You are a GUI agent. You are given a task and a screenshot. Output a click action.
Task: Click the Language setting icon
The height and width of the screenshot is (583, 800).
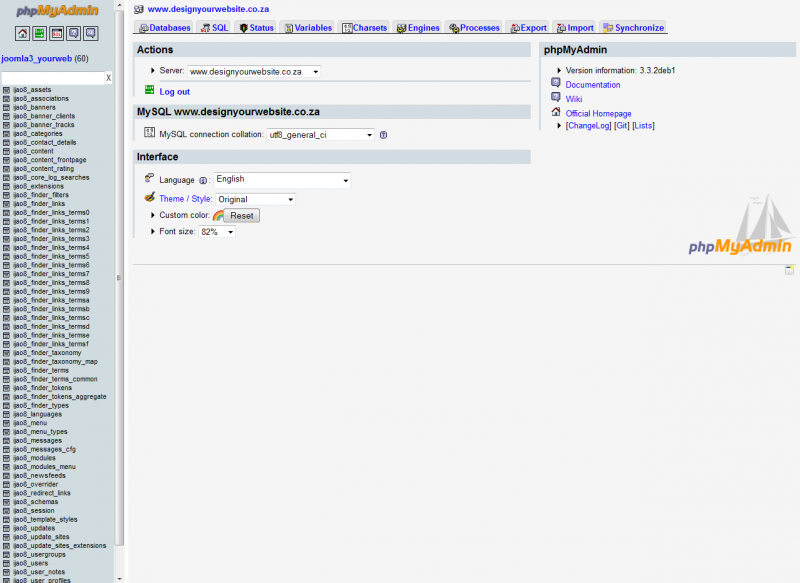tap(149, 178)
